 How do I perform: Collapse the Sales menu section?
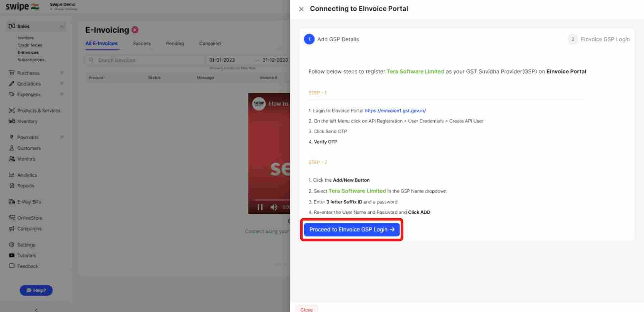coord(62,27)
